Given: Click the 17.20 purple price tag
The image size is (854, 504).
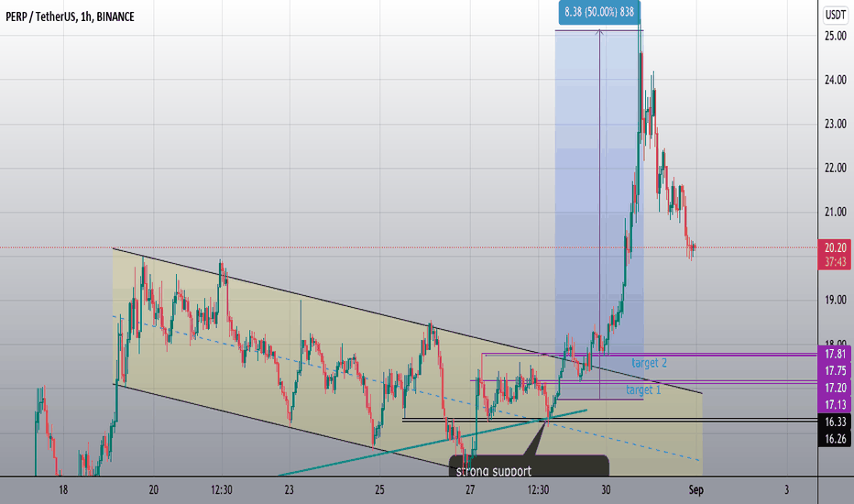Looking at the screenshot, I should coord(836,388).
